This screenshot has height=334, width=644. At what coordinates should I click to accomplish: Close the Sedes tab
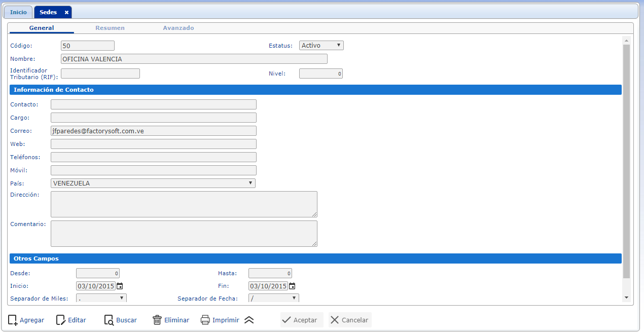66,12
